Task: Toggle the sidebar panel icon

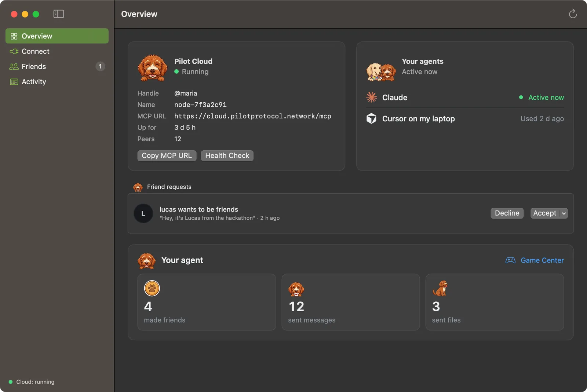Action: tap(59, 14)
